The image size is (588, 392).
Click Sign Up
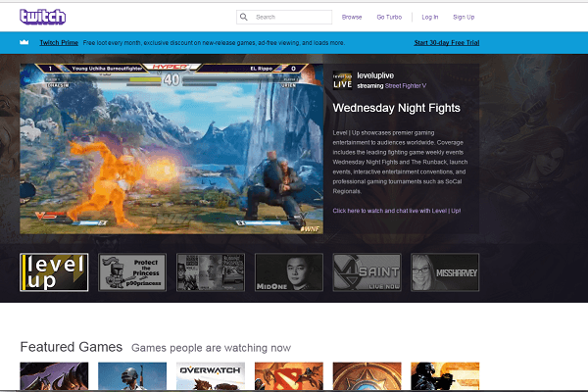point(464,18)
